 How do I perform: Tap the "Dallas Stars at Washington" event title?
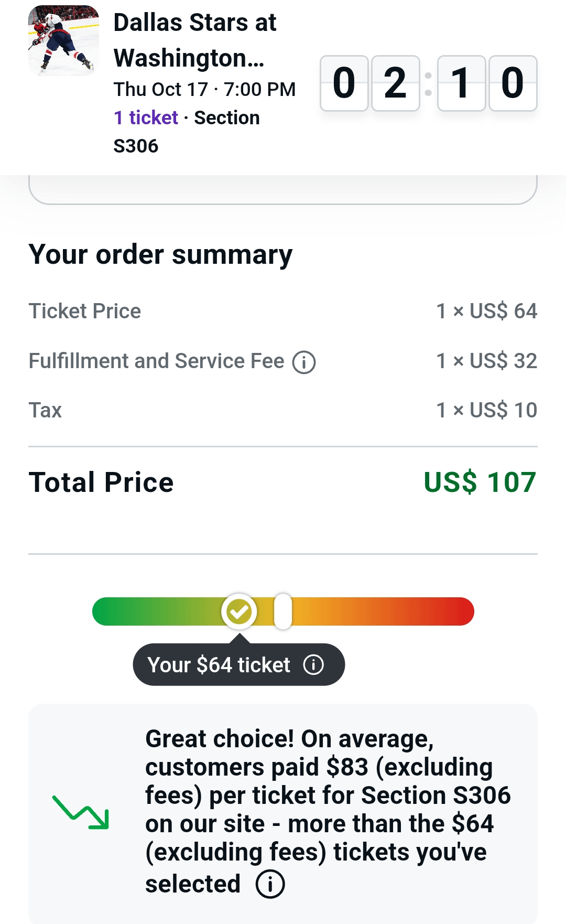pyautogui.click(x=194, y=40)
